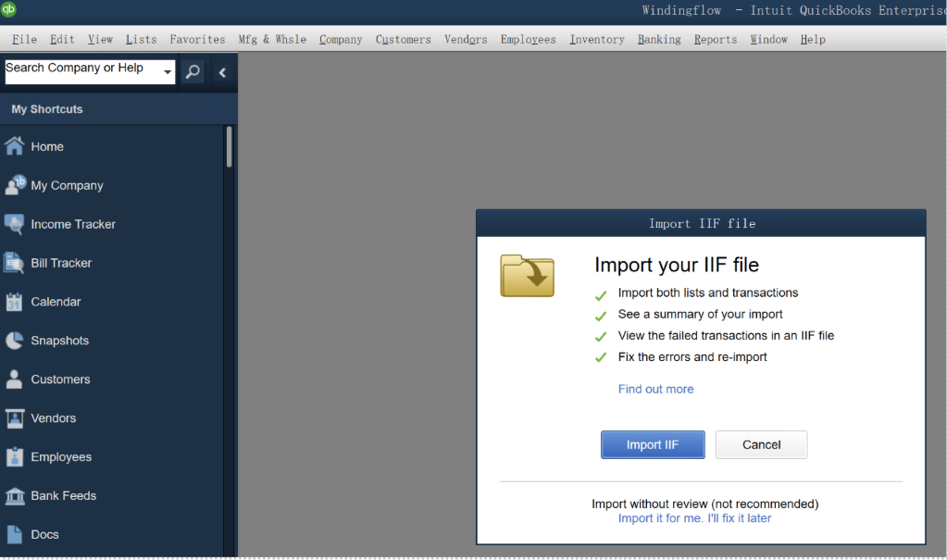Open the Banking menu
This screenshot has width=947, height=560.
tap(659, 39)
